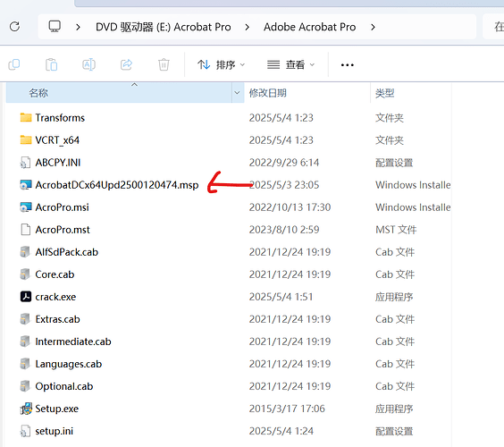504x447 pixels.
Task: Click the copy toolbar icon
Action: [x=13, y=64]
